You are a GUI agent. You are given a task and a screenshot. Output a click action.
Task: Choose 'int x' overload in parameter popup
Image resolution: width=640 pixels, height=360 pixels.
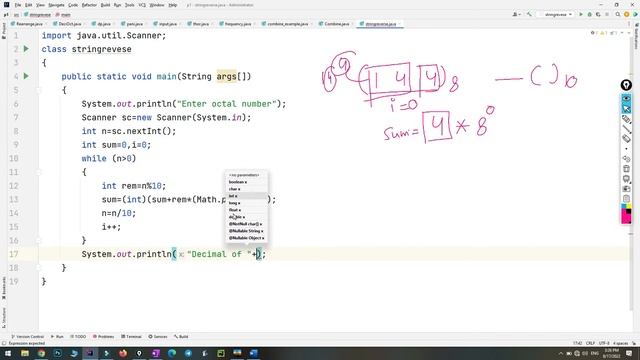coord(247,196)
